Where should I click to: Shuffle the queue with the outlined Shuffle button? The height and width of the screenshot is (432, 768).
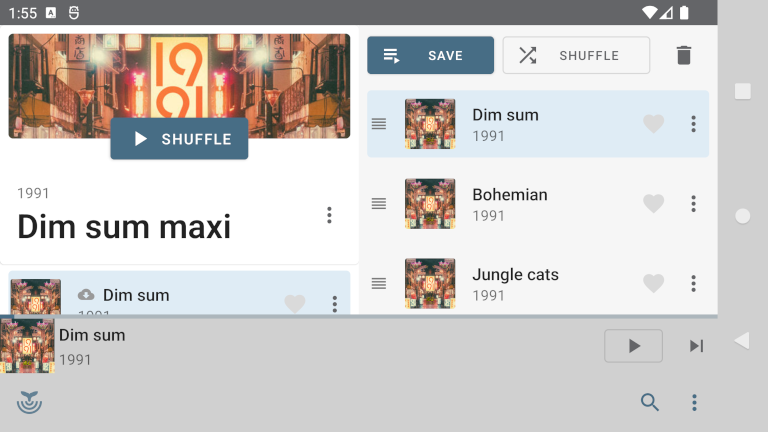tap(576, 55)
